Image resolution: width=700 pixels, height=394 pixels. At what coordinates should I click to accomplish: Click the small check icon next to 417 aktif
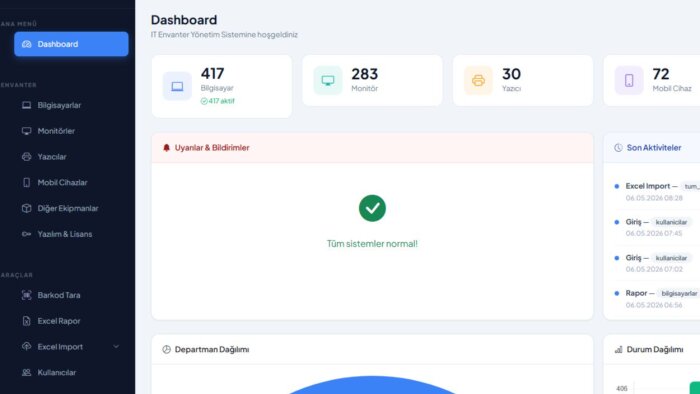coord(204,101)
